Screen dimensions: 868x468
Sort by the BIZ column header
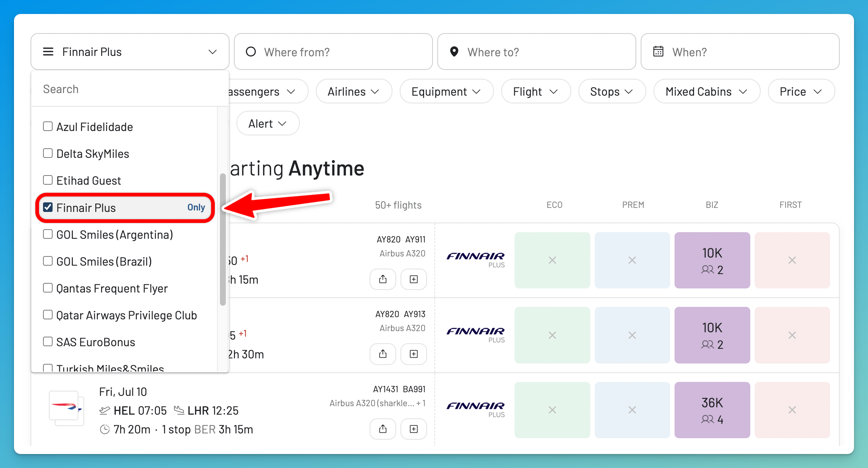[x=712, y=205]
